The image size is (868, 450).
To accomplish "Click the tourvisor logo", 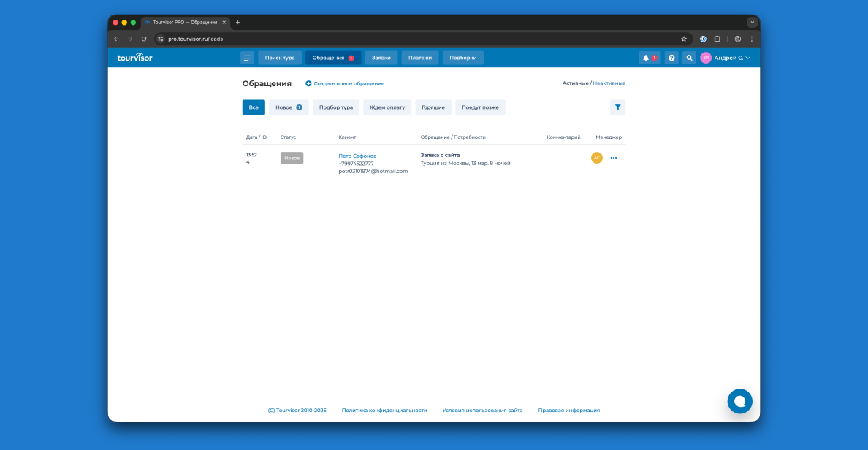I will 134,57.
